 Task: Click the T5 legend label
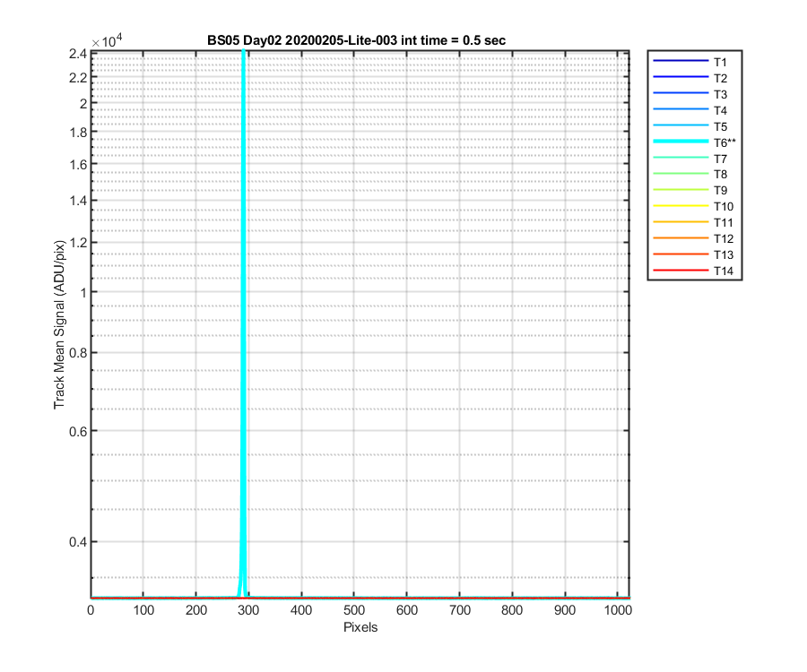[720, 126]
